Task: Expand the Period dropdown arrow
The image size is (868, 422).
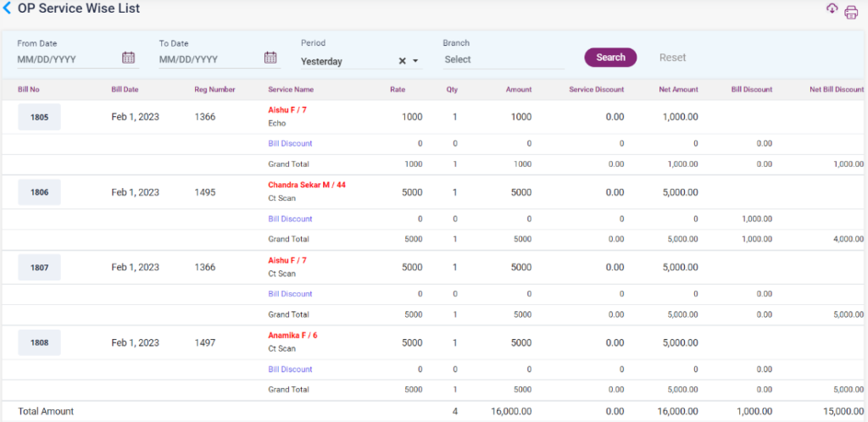Action: 415,61
